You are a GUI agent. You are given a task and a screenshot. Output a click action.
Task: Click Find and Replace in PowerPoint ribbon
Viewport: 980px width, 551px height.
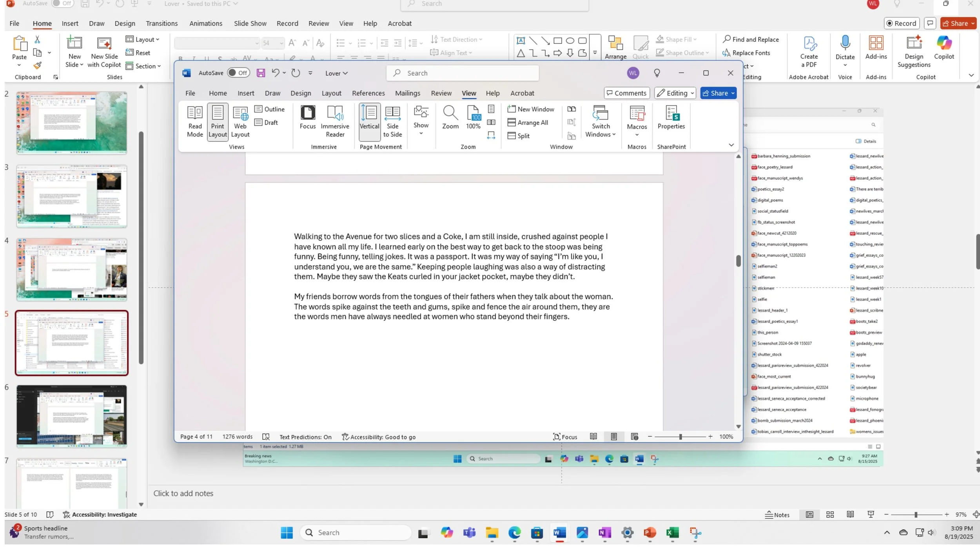(x=751, y=40)
